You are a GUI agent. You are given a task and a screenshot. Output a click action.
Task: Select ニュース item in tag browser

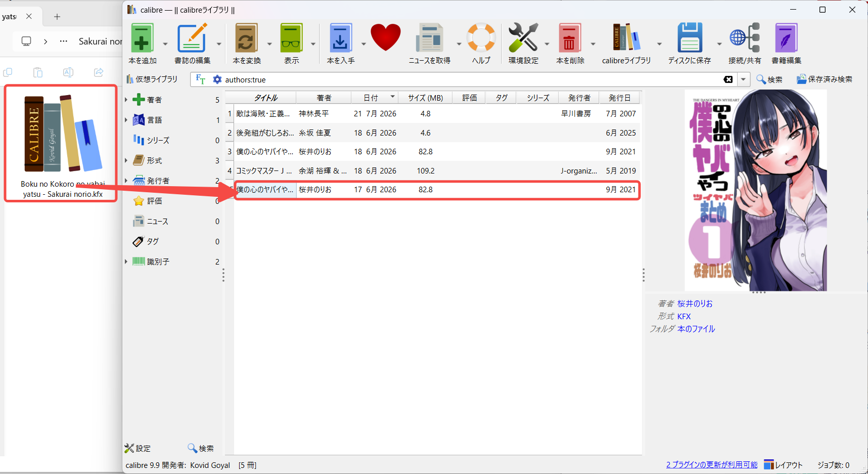pos(157,221)
